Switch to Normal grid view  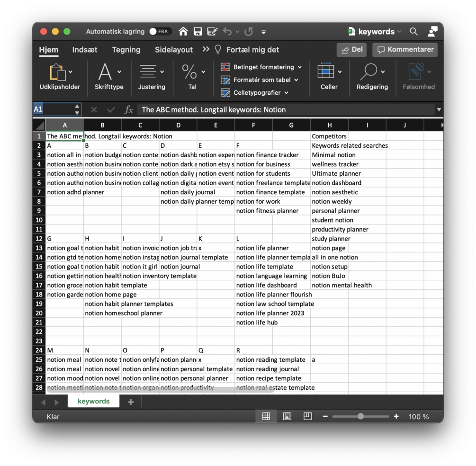[266, 417]
